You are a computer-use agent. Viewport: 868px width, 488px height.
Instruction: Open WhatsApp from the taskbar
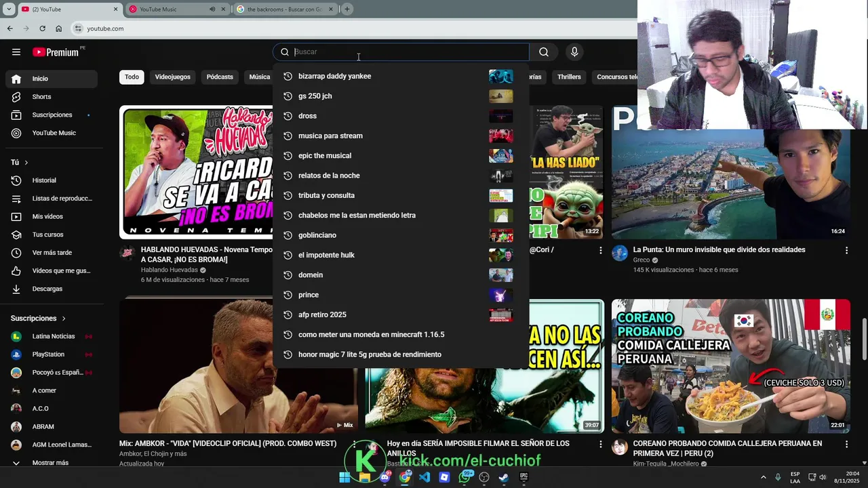(x=465, y=477)
